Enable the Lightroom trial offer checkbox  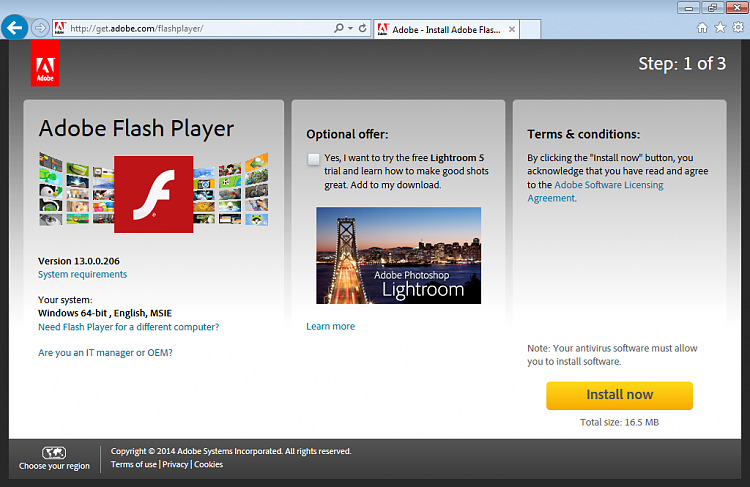click(313, 159)
